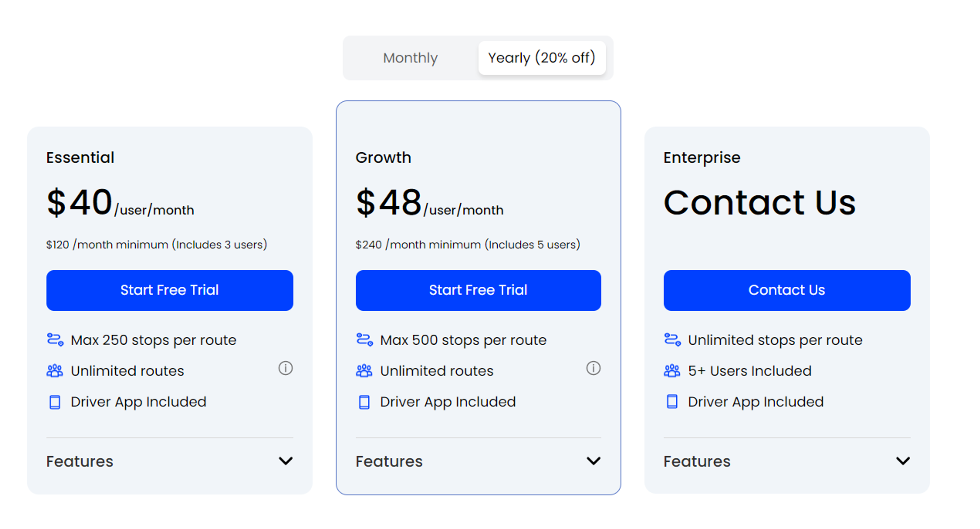Click the $48 /user/month price
This screenshot has height=529, width=980.
tap(430, 203)
